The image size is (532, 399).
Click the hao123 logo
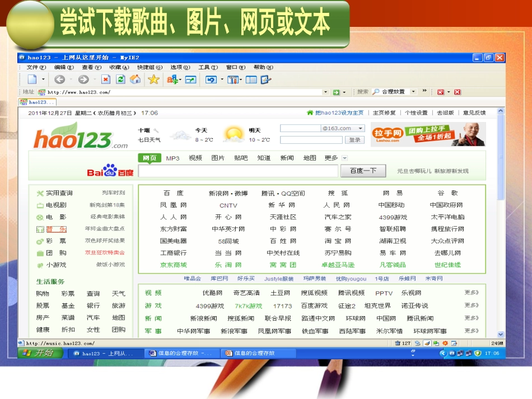pyautogui.click(x=81, y=136)
